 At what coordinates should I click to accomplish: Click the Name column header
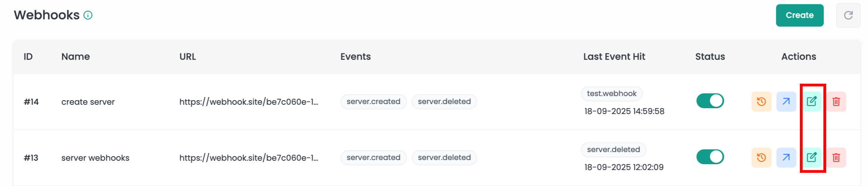[x=75, y=57]
